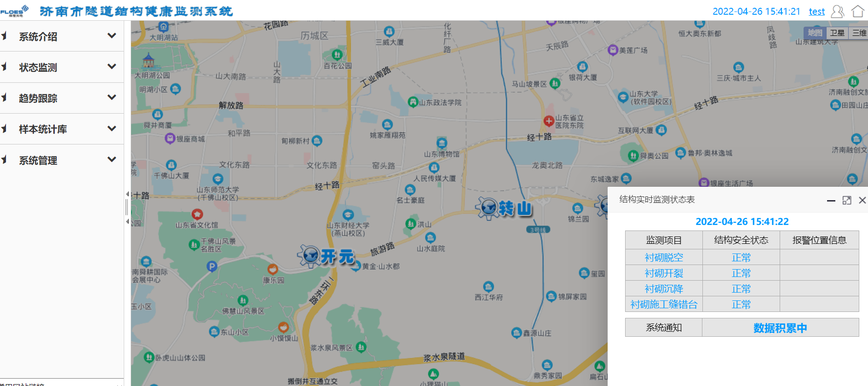The width and height of the screenshot is (868, 386).
Task: Open the 衬砌脱空 monitoring link
Action: coord(664,257)
